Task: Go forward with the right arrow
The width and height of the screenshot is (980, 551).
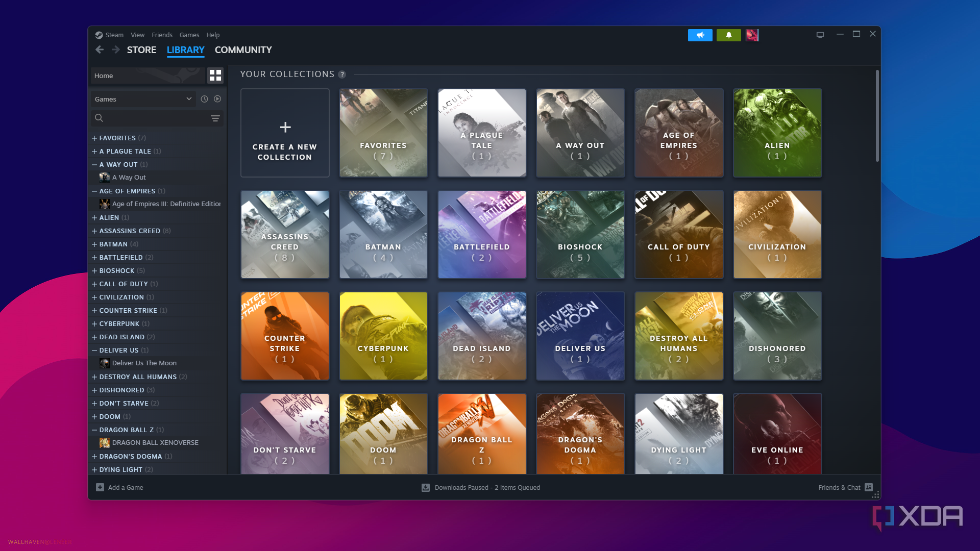Action: click(116, 49)
